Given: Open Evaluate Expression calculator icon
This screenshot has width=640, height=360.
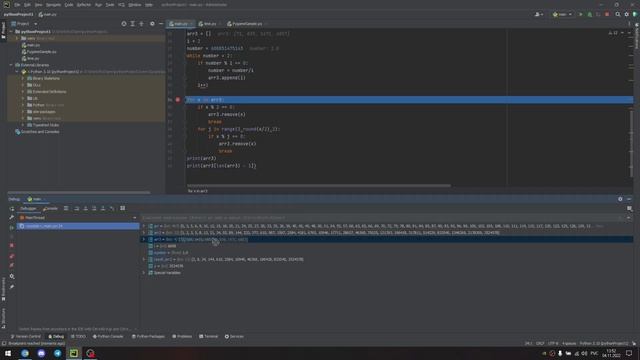Looking at the screenshot, I should [122, 209].
